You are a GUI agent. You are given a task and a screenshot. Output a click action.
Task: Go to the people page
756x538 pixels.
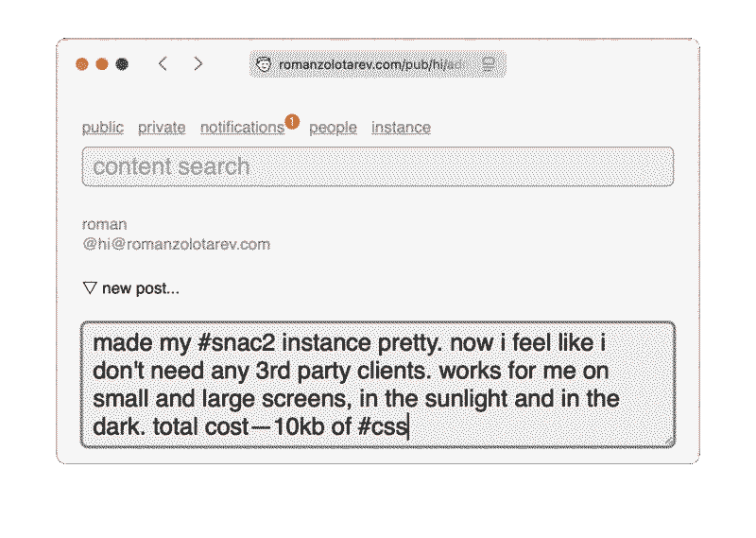[x=333, y=128]
